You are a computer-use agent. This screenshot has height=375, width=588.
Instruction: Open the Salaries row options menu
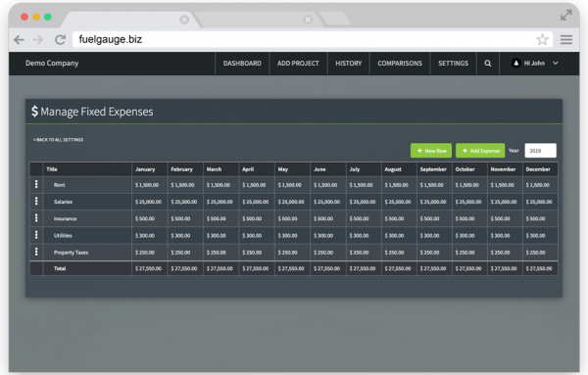[x=36, y=201]
